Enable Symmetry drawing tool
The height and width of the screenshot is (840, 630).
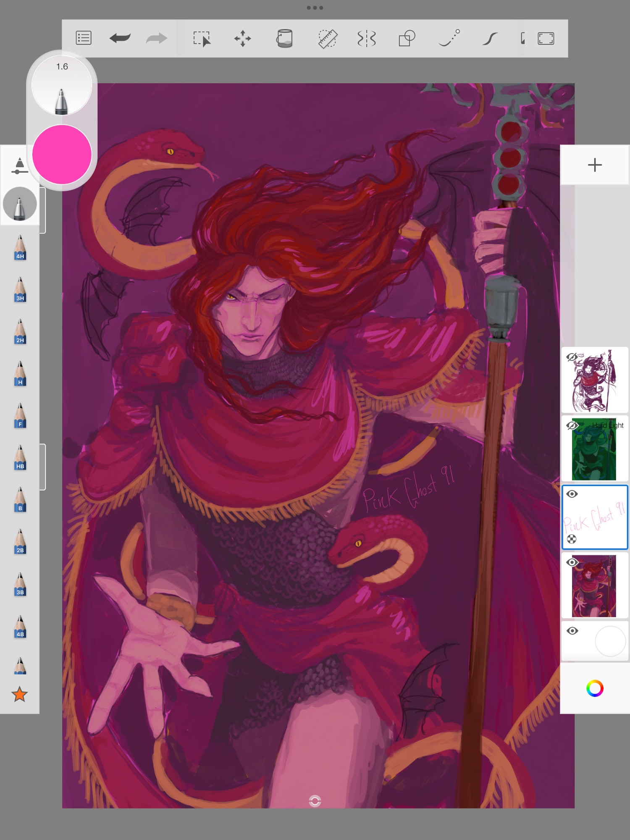click(x=366, y=39)
